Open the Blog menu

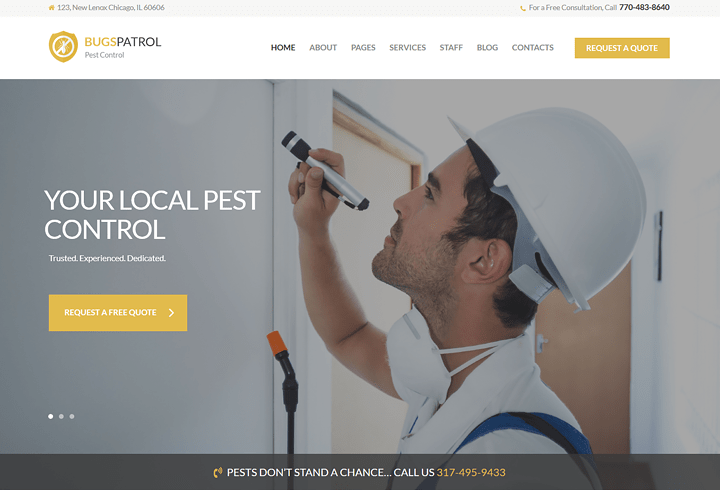(x=487, y=48)
